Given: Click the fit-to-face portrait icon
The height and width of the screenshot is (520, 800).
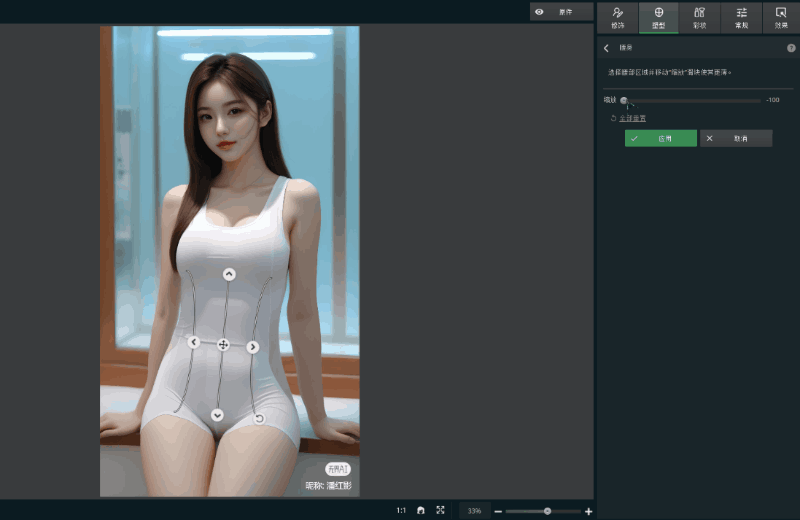Looking at the screenshot, I should coord(420,510).
